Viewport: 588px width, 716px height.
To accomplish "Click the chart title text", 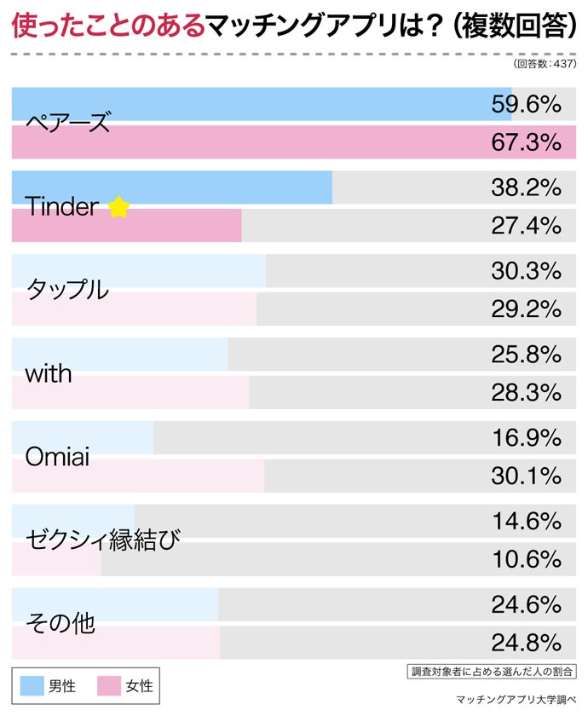I will [294, 26].
